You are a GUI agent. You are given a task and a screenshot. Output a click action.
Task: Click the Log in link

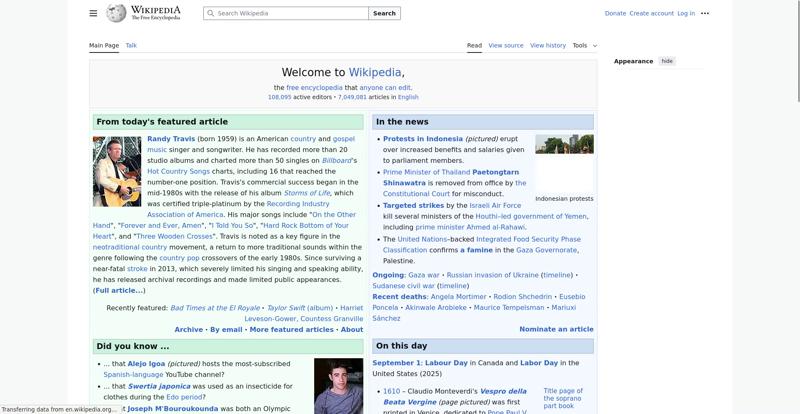click(686, 13)
